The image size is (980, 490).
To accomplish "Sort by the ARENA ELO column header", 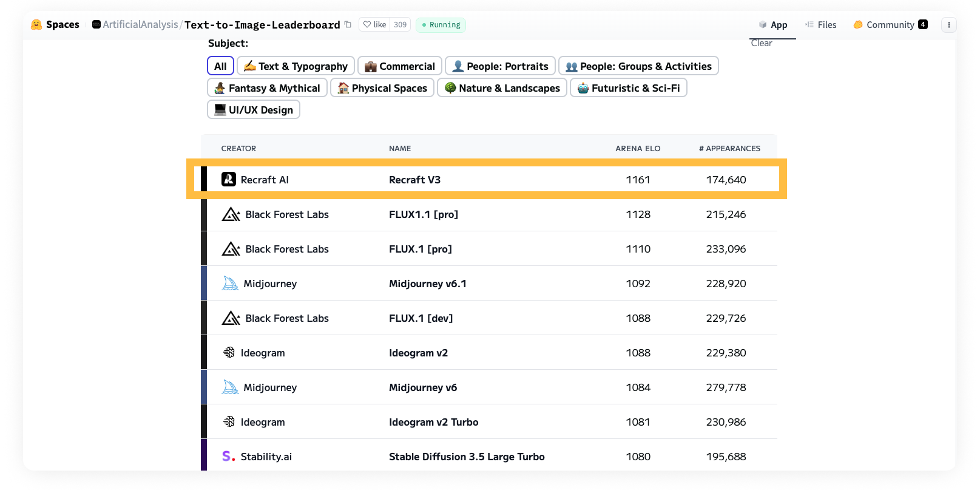I will click(x=638, y=148).
